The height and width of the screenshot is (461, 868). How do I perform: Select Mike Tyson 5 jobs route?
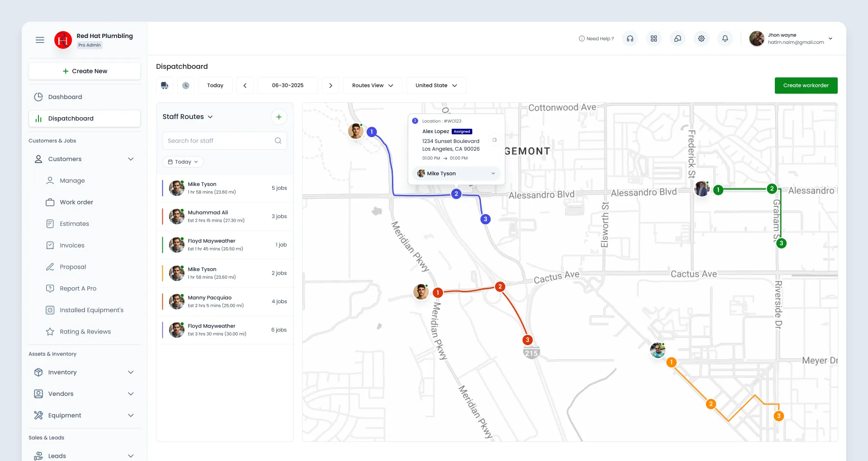click(x=225, y=188)
